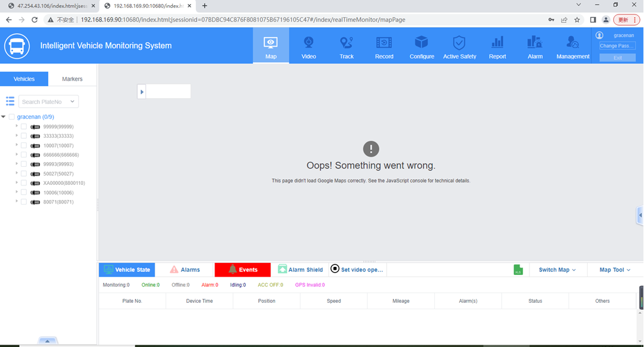Check the 666666(666666) vehicle checkbox

click(24, 155)
